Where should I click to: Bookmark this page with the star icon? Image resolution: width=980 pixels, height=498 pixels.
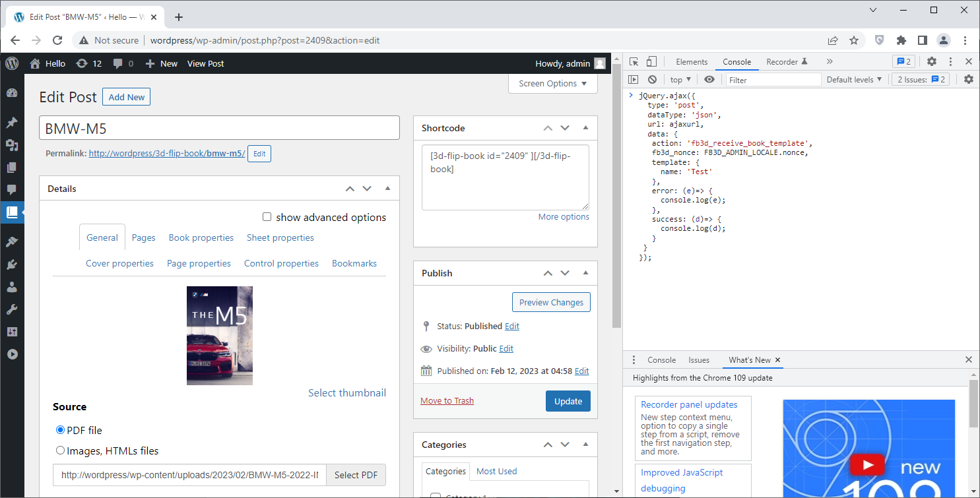coord(854,40)
